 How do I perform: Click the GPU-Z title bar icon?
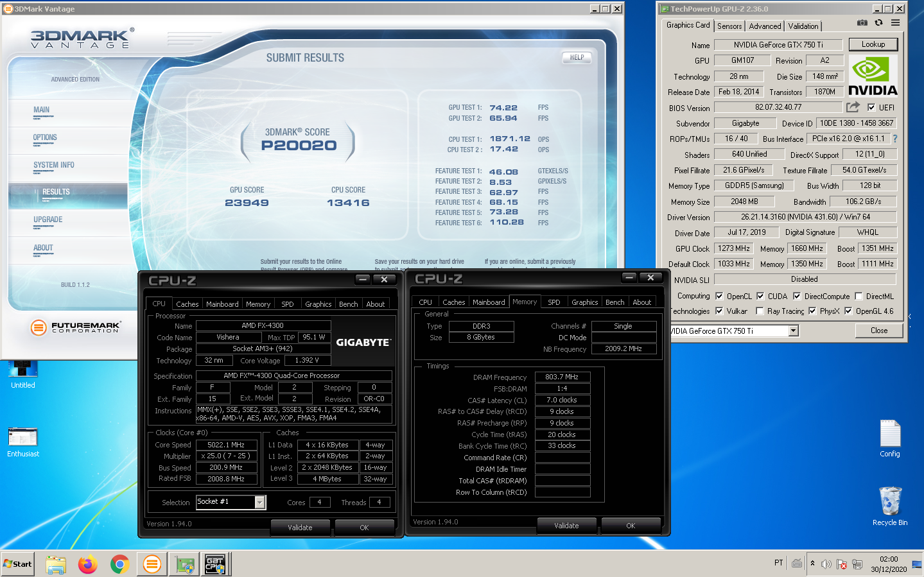point(664,8)
